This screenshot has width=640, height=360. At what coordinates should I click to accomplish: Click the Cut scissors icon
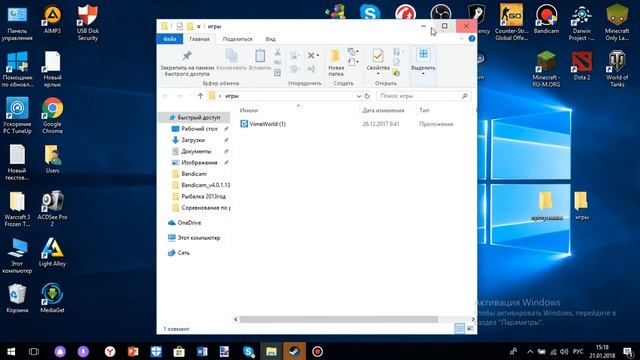point(278,52)
